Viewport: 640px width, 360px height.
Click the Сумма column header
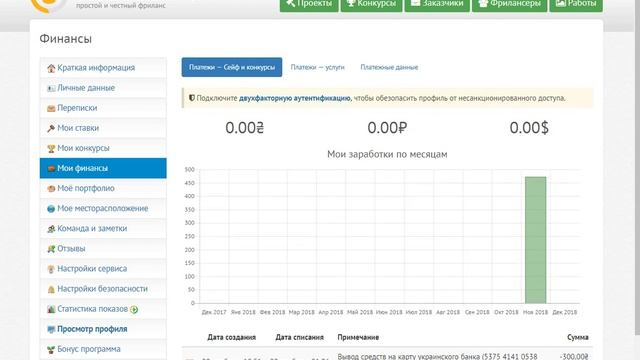tap(578, 337)
